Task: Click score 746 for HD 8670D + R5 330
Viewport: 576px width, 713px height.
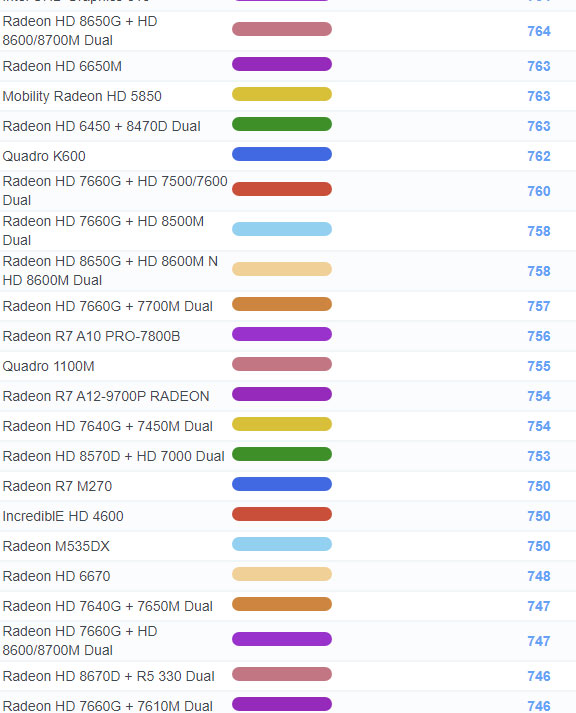Action: tap(539, 677)
